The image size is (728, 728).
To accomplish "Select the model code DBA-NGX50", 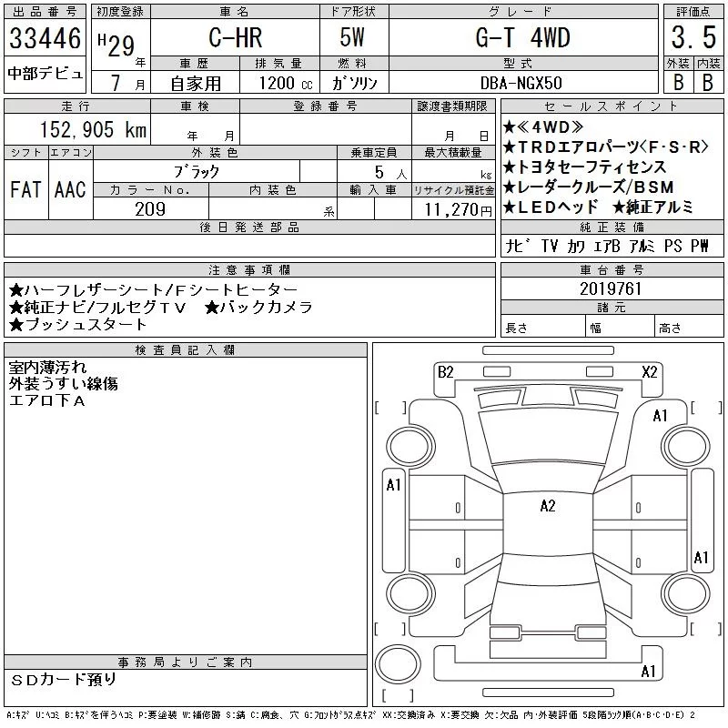I will point(521,84).
